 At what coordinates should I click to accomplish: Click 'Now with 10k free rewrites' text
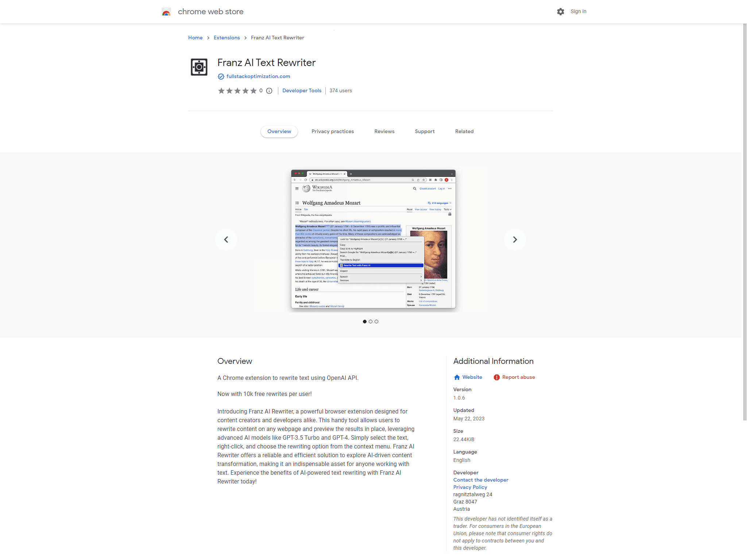tap(264, 394)
